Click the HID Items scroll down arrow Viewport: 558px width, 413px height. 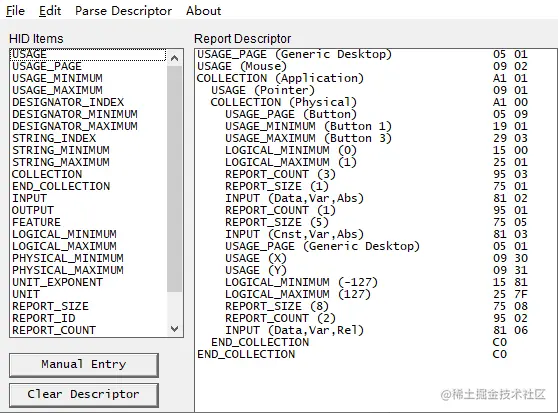[x=174, y=329]
